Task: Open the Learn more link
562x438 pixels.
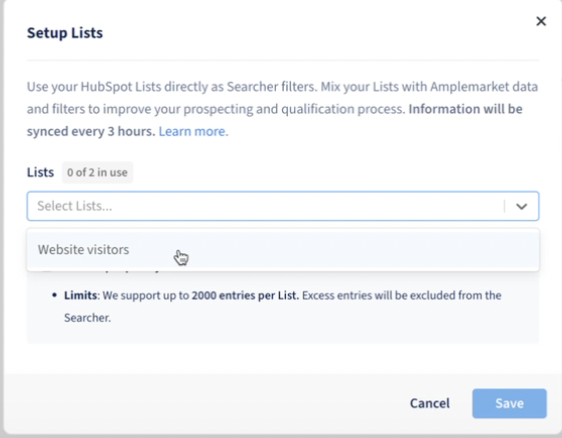Action: pyautogui.click(x=193, y=132)
